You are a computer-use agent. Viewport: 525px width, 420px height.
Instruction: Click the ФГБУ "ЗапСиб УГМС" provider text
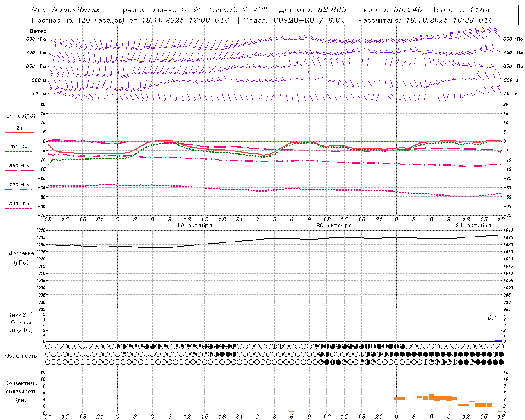(224, 10)
